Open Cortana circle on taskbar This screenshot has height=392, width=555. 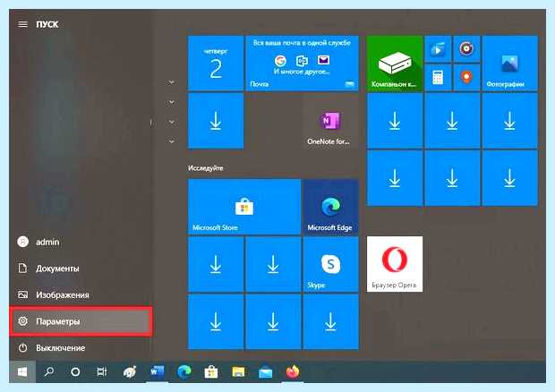(x=75, y=371)
